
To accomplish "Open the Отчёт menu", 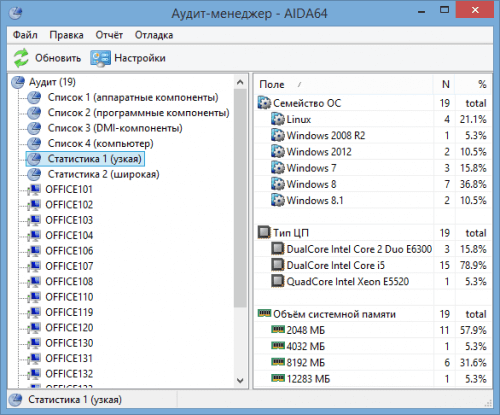I will (109, 35).
